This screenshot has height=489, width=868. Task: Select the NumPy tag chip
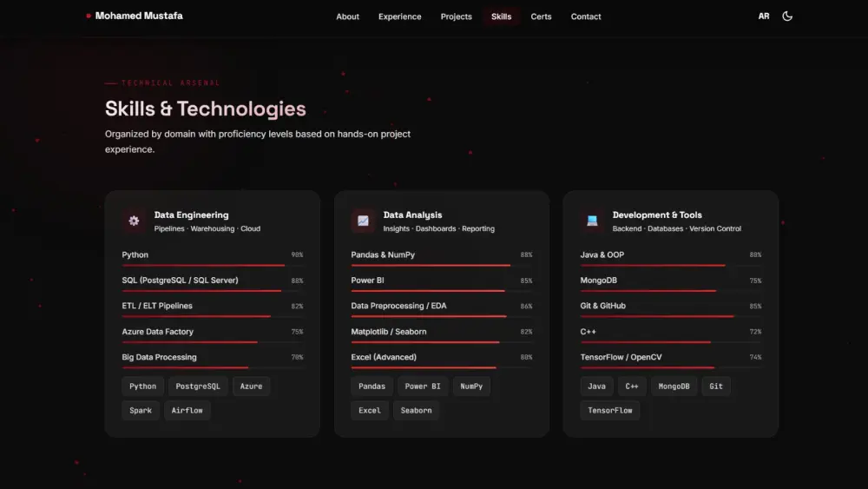(x=471, y=386)
